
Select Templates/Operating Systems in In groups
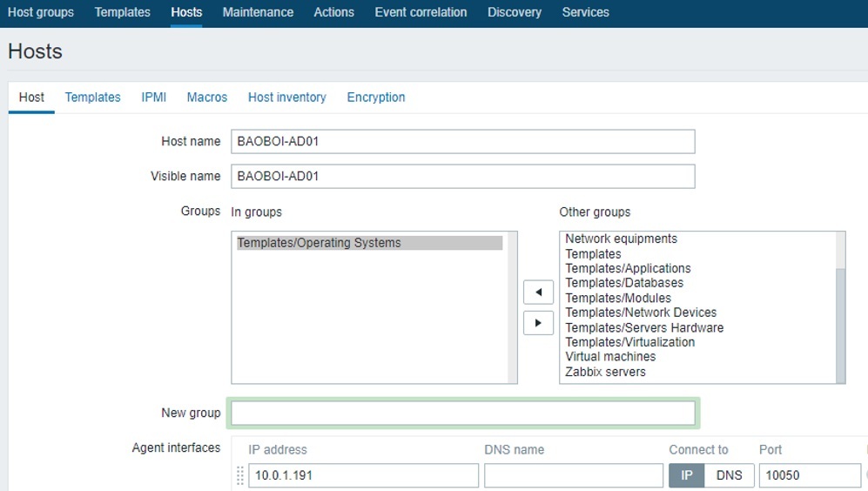tap(320, 243)
